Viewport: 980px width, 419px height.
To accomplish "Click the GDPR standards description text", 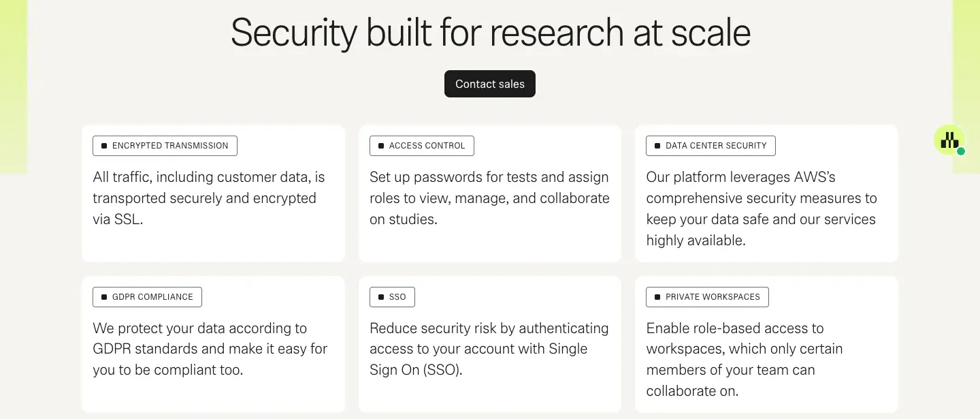I will click(x=210, y=350).
